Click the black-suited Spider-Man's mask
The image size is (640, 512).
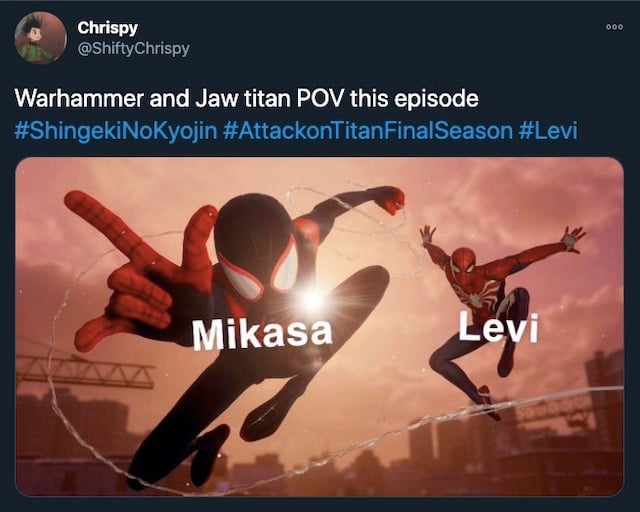259,249
